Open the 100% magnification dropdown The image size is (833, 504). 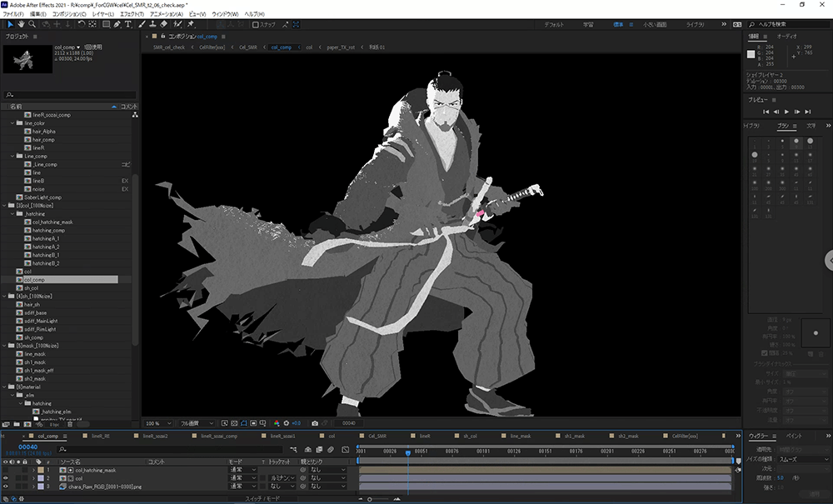(158, 423)
